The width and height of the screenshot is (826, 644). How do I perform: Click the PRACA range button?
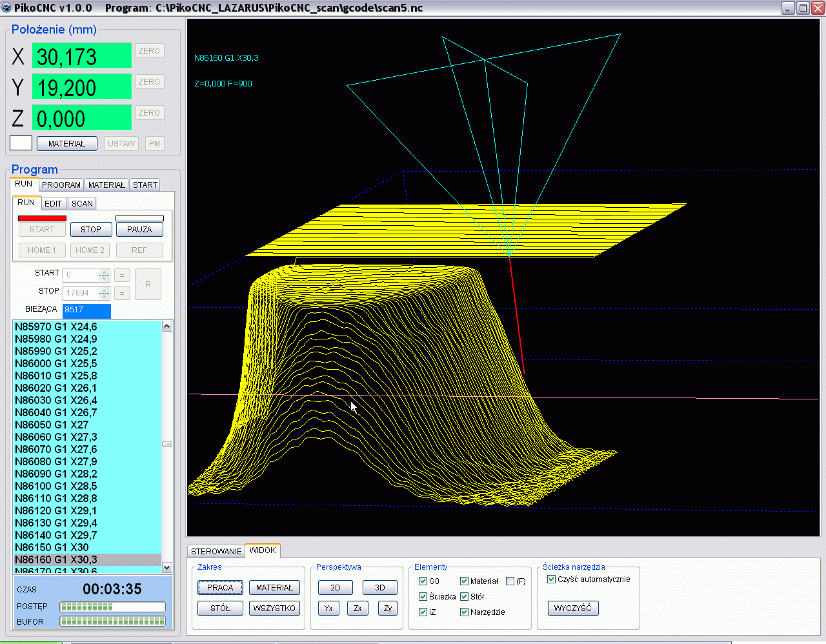tap(220, 588)
